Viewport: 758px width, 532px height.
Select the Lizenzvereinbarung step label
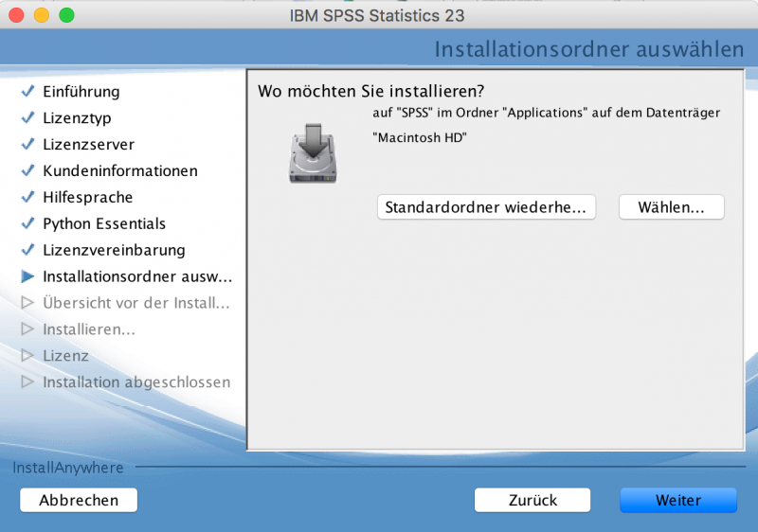tap(114, 250)
